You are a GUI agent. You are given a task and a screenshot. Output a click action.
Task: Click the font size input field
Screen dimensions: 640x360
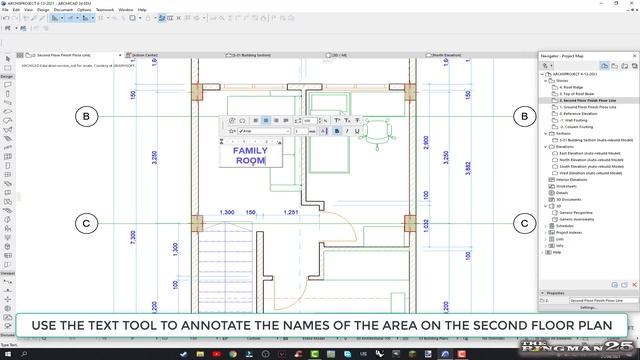[301, 131]
